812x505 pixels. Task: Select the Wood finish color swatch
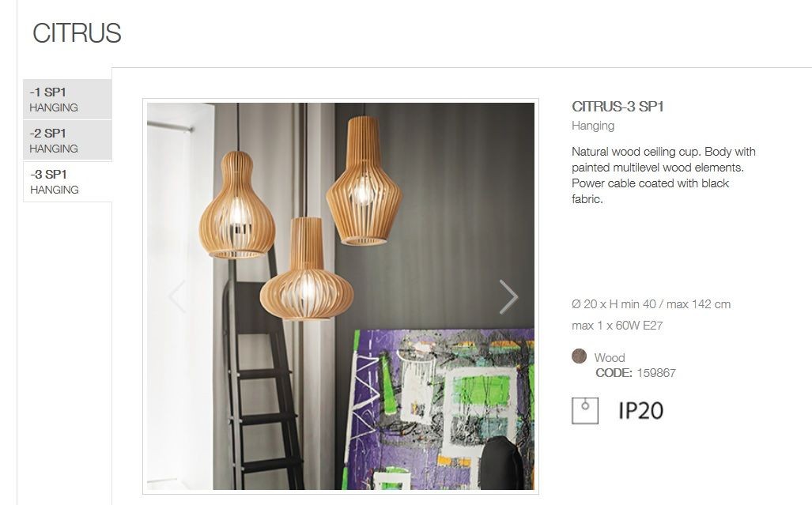click(579, 356)
